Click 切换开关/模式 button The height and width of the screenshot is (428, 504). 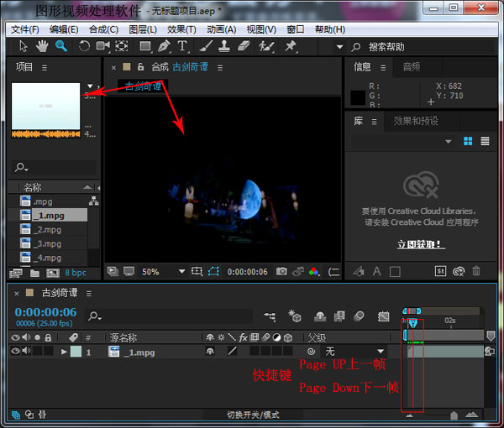point(253,415)
